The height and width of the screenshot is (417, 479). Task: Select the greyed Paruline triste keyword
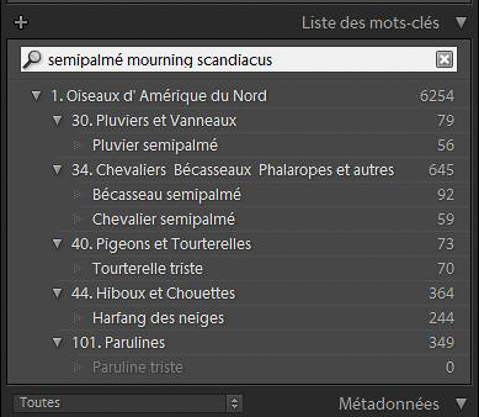(x=138, y=367)
